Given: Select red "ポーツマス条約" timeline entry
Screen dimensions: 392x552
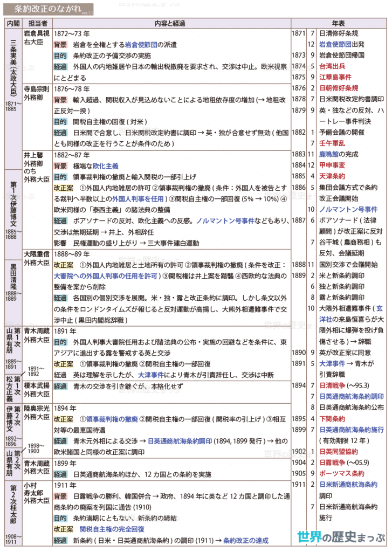Looking at the screenshot, I should coord(342,473).
